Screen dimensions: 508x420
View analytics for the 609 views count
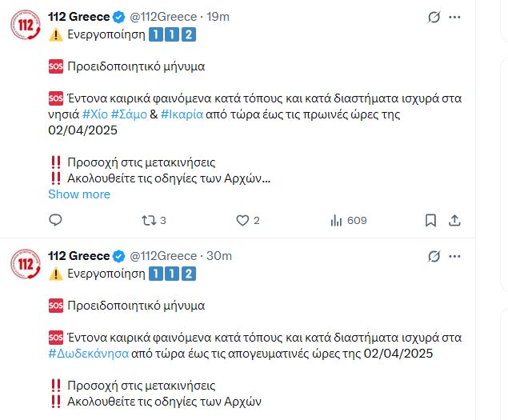(x=337, y=220)
